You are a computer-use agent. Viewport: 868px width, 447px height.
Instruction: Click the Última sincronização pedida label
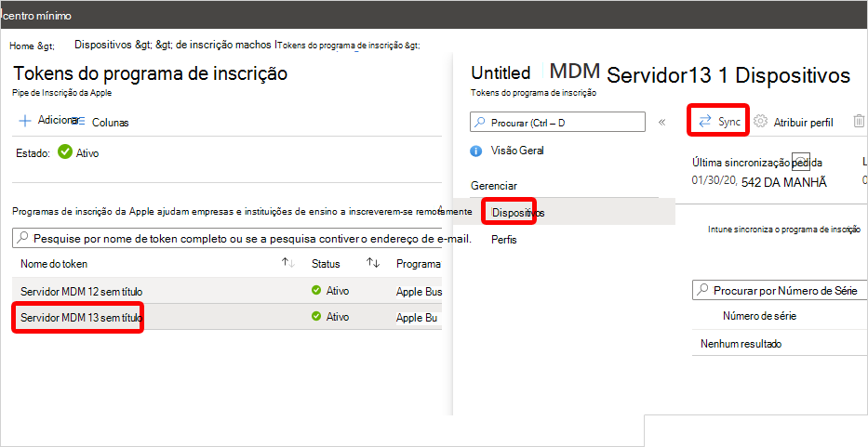coord(756,162)
